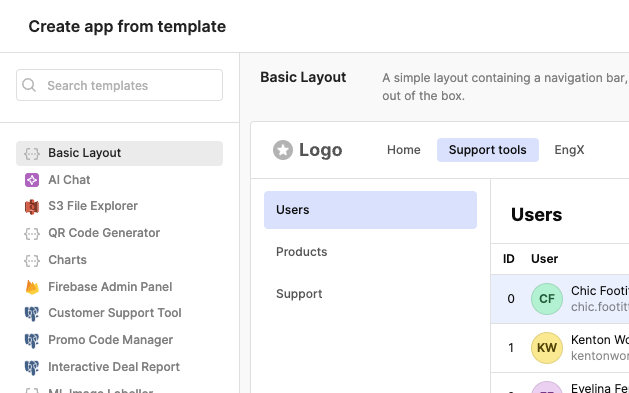Select the Support tools navigation tab
Screen dimensions: 629x393
[x=487, y=150]
